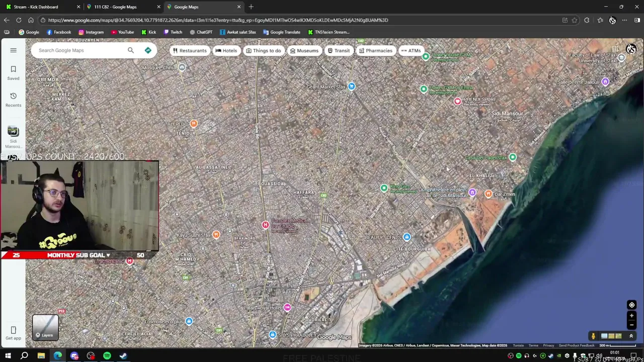Open the favorites list
Screen dimensions: 644x362
tap(600, 20)
